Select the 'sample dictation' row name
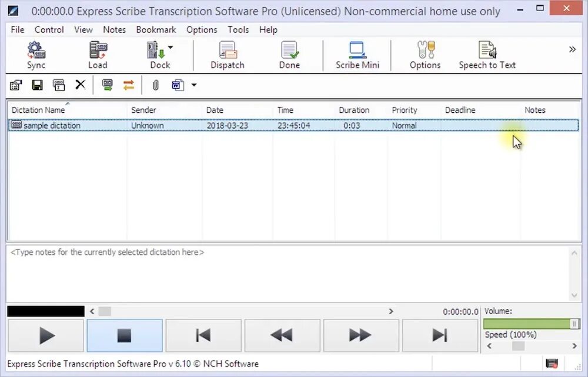588x377 pixels. (x=52, y=126)
